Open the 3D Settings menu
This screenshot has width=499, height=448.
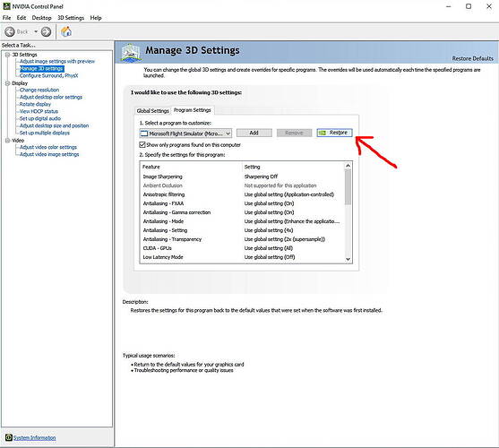(71, 18)
